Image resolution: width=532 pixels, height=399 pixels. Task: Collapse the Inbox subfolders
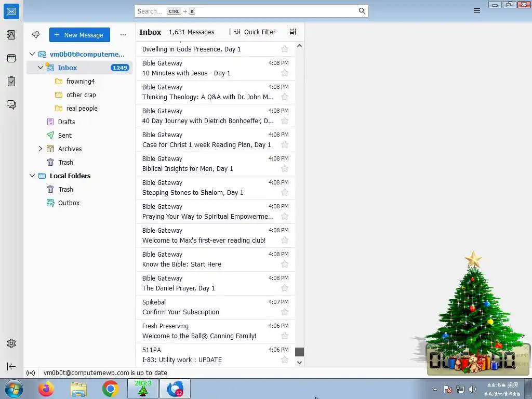[41, 68]
